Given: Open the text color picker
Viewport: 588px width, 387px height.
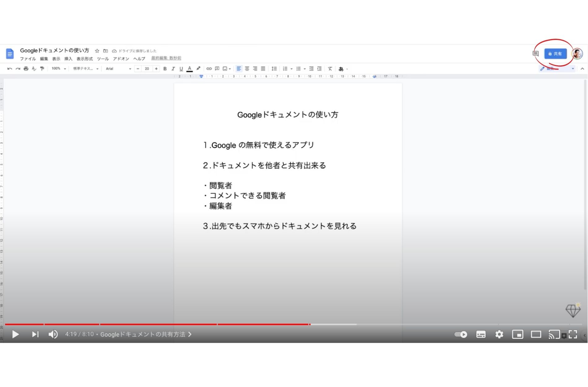Looking at the screenshot, I should coord(190,69).
